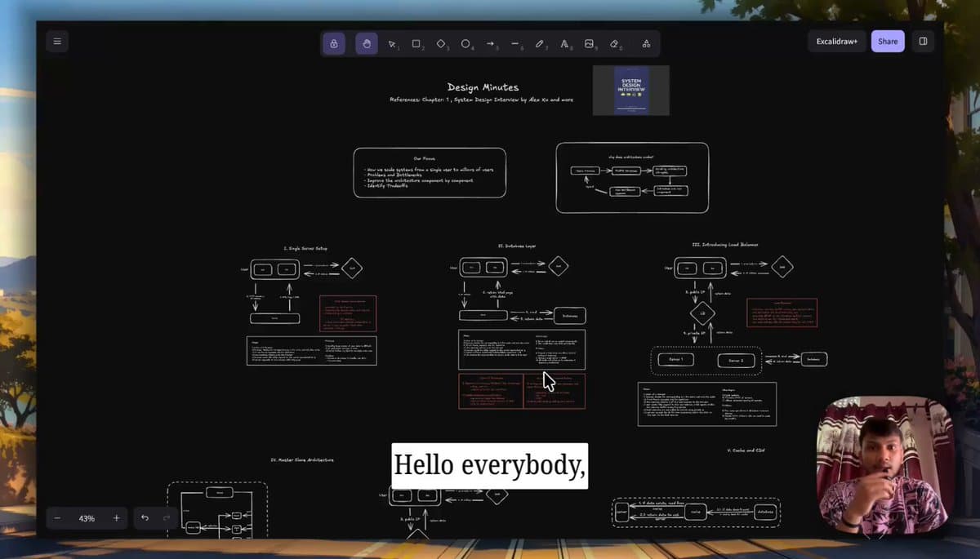
Task: Click the Excalidraw+ button
Action: click(x=837, y=42)
